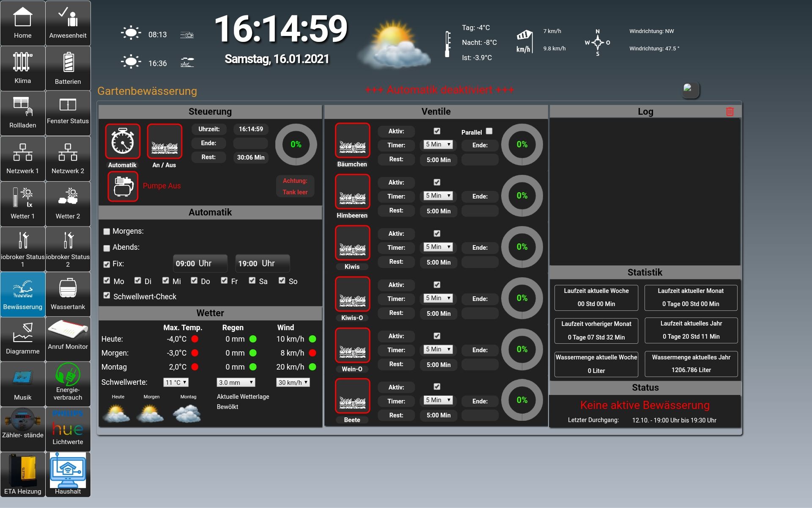
Task: Enable the Morgens checkbox
Action: [107, 232]
